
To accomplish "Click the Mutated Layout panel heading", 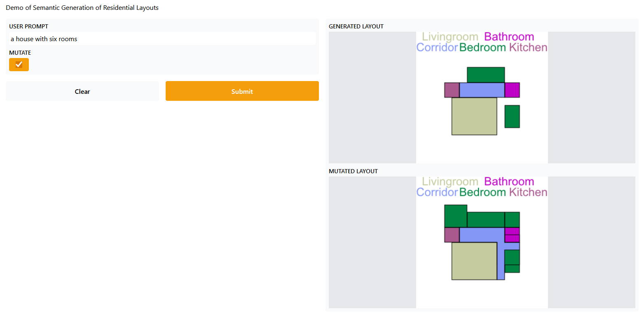I will pyautogui.click(x=353, y=171).
